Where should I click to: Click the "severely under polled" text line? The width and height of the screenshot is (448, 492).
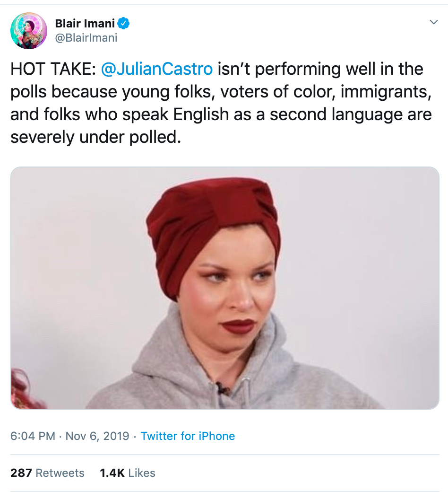click(x=95, y=137)
